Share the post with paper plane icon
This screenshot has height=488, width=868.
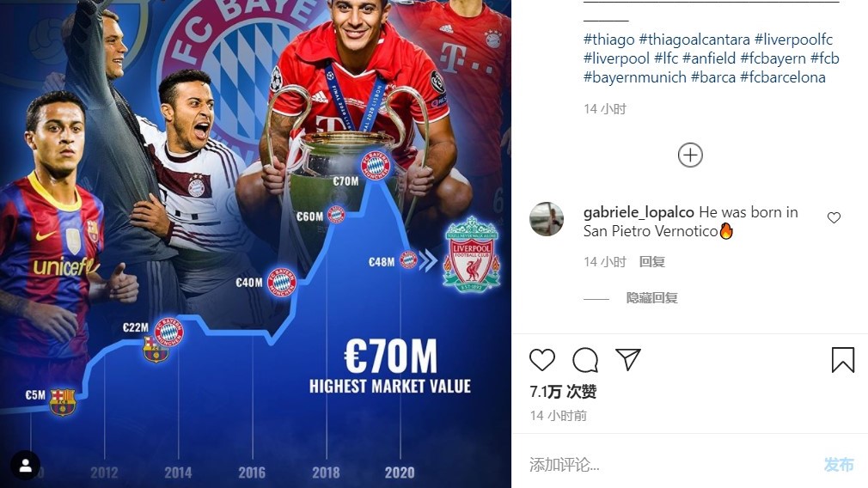tap(628, 360)
